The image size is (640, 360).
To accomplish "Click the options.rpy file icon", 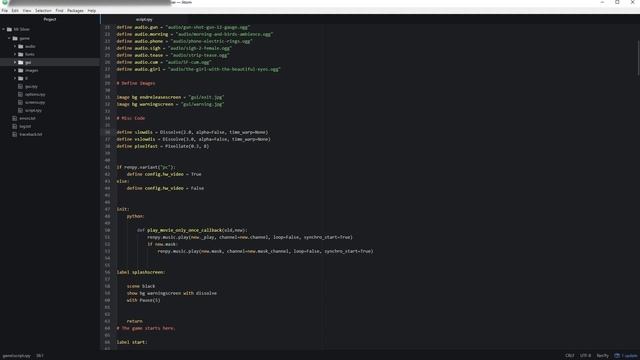I will pos(20,94).
